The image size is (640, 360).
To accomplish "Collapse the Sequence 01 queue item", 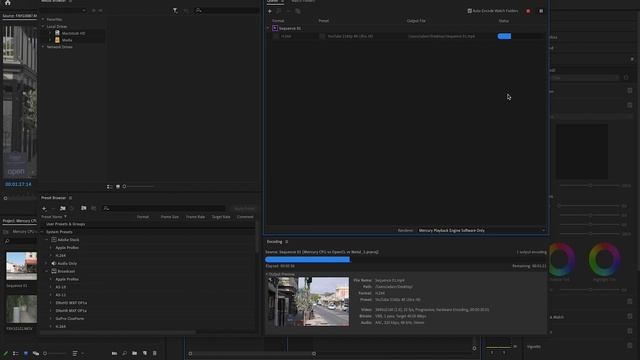I will tap(268, 28).
